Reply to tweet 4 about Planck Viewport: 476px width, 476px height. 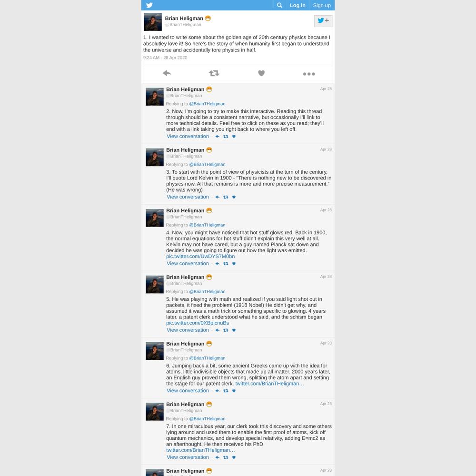coord(218,264)
